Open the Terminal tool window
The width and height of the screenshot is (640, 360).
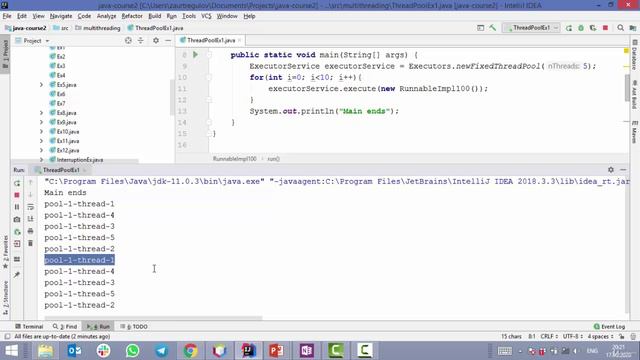29,327
